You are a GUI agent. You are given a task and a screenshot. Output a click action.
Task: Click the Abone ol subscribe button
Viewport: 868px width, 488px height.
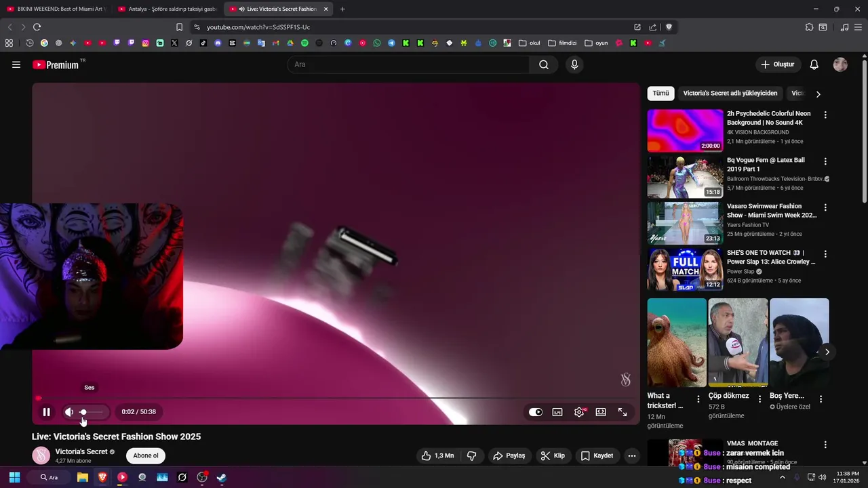point(146,455)
